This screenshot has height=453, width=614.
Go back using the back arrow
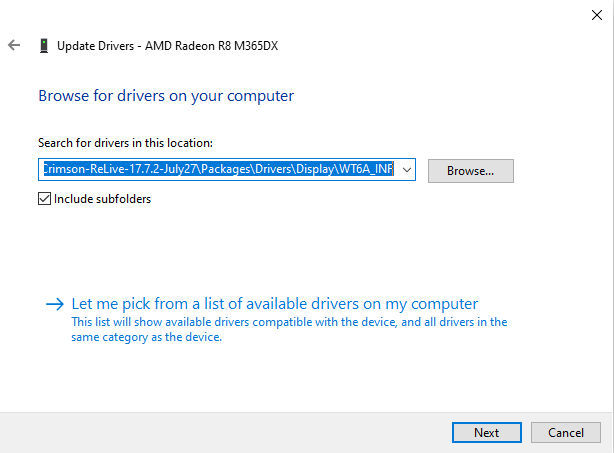14,45
